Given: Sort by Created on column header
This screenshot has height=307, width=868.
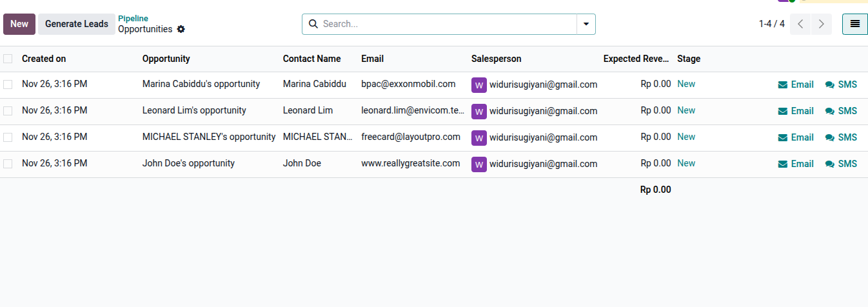Looking at the screenshot, I should 44,59.
